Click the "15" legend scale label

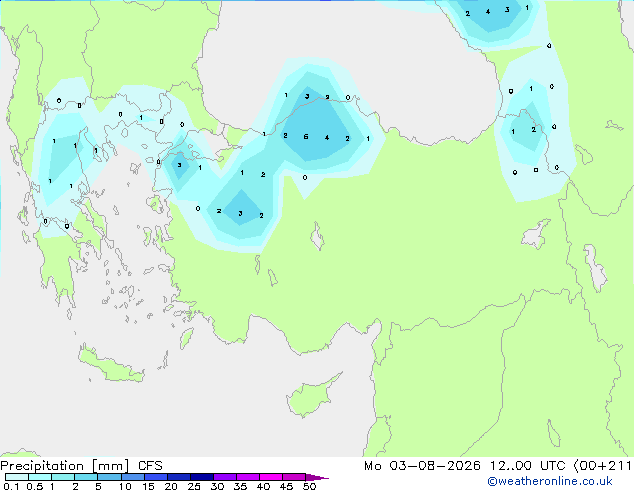click(x=148, y=486)
